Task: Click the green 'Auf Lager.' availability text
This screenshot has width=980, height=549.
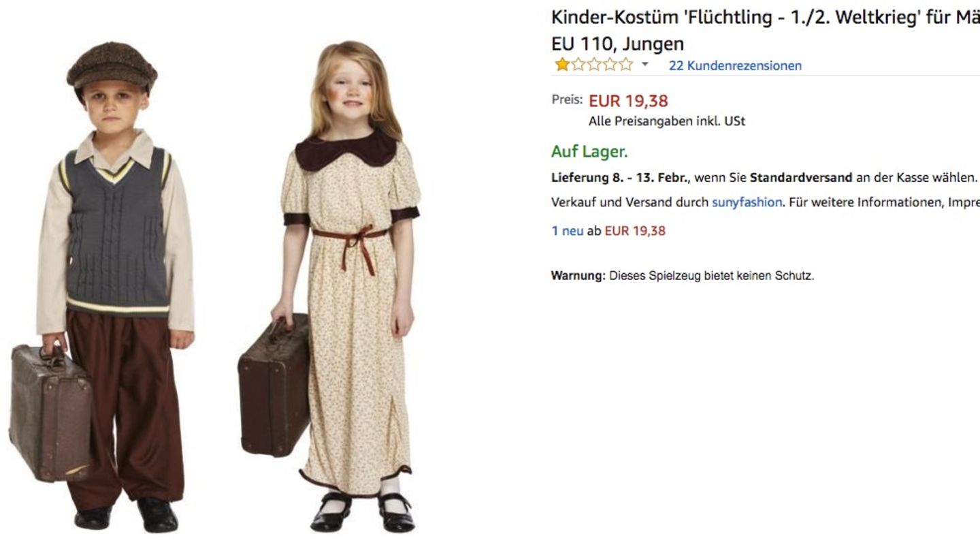Action: click(589, 151)
